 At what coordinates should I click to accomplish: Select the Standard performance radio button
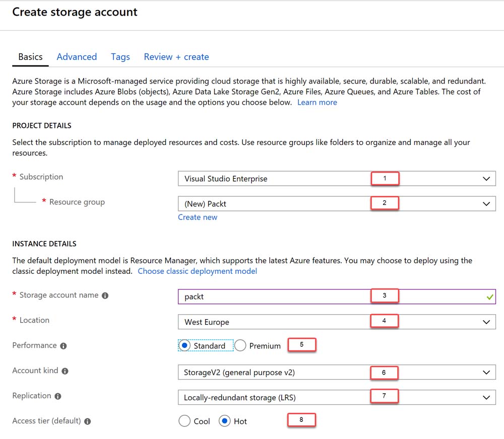tap(185, 346)
